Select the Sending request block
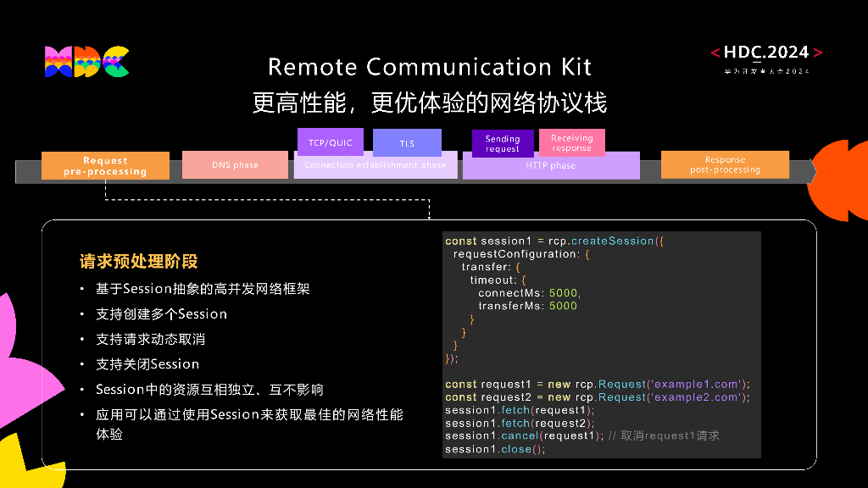The width and height of the screenshot is (868, 488). [x=502, y=142]
